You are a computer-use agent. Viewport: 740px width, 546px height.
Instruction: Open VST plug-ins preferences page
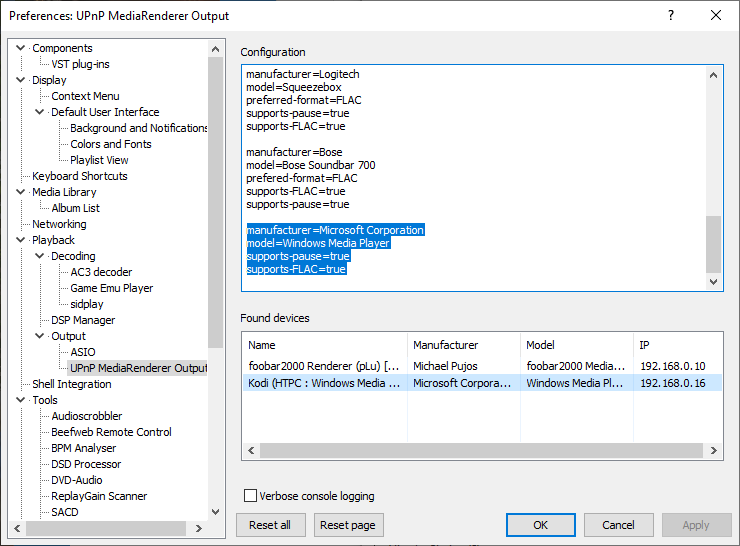(x=80, y=64)
